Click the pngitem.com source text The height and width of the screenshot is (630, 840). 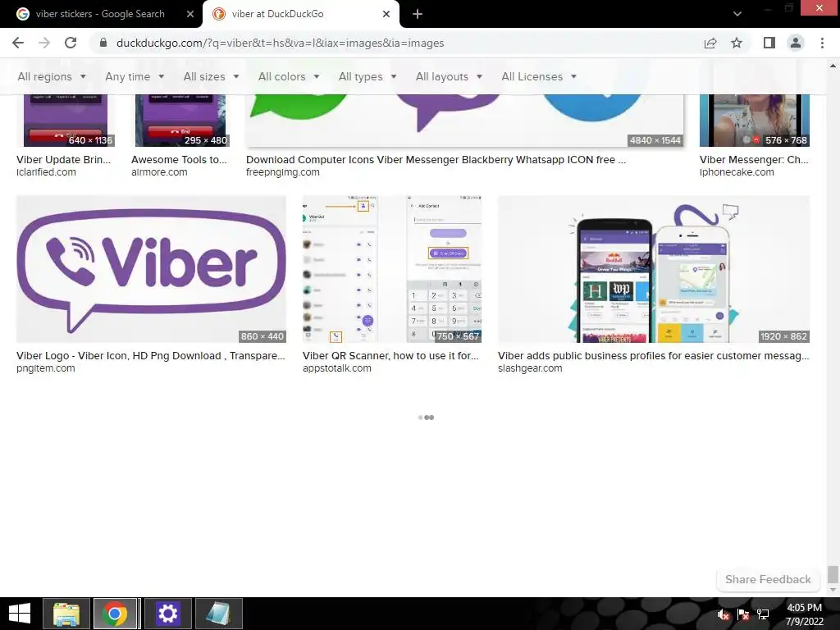46,368
